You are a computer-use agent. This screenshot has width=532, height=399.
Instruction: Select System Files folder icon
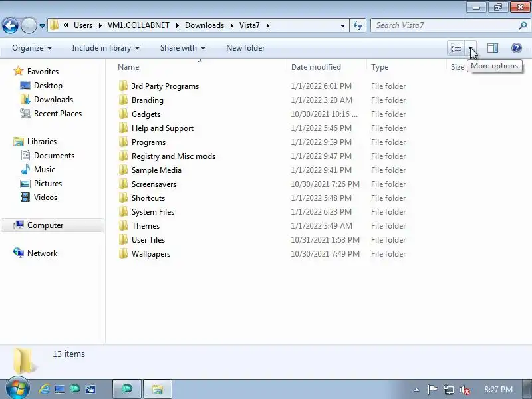(x=124, y=211)
